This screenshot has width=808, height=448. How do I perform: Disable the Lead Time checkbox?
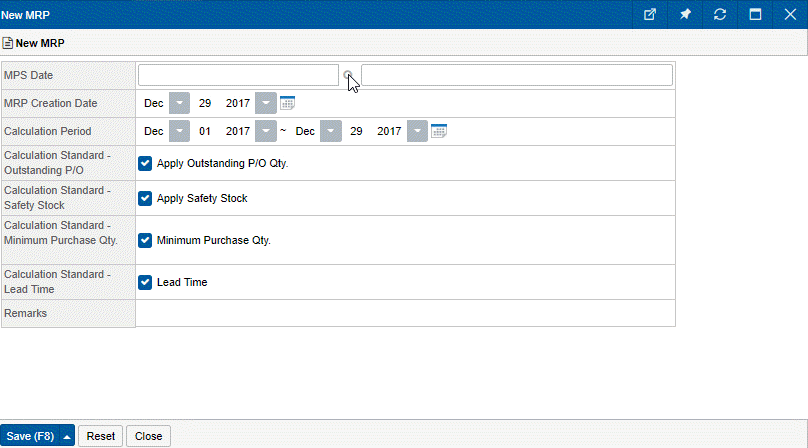[145, 283]
